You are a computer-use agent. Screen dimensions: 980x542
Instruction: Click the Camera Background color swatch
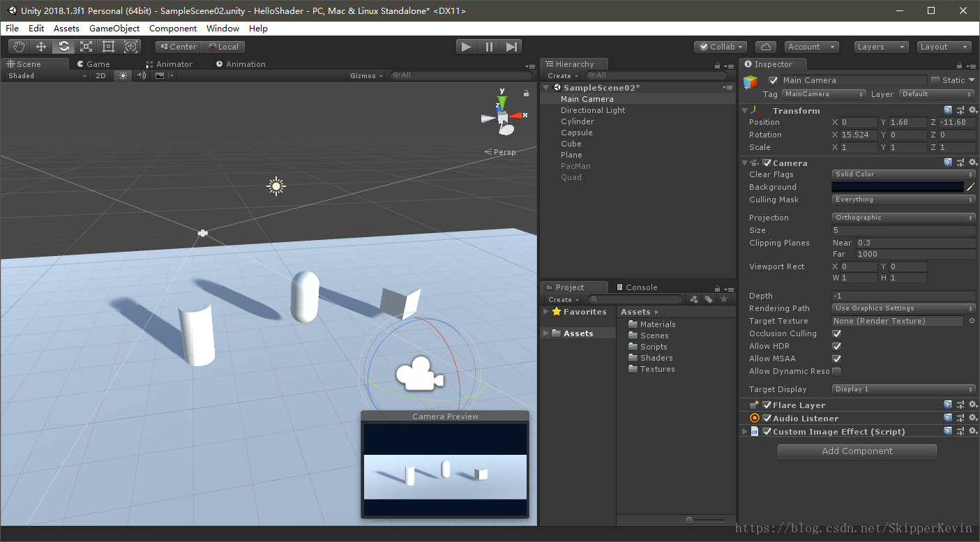tap(898, 187)
